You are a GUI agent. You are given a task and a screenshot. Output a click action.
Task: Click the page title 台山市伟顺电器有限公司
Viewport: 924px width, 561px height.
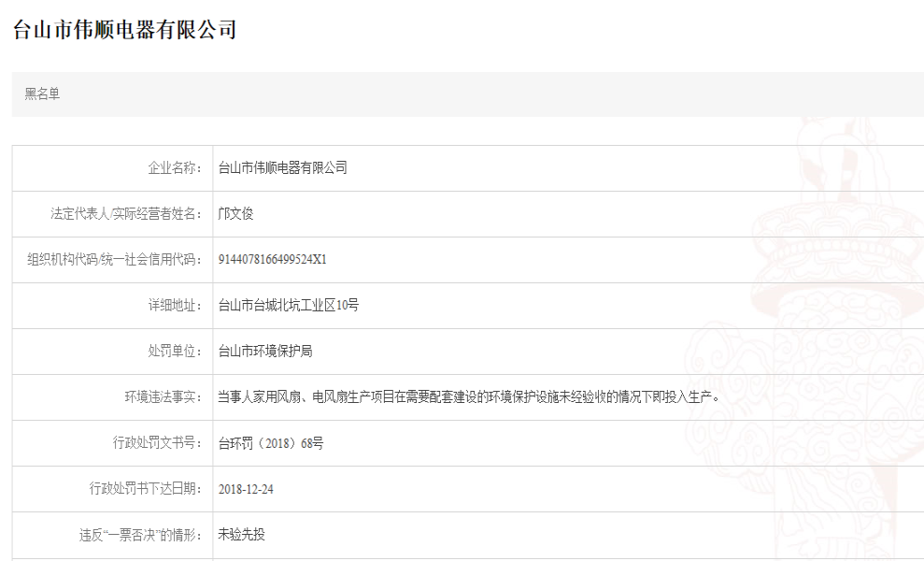124,30
